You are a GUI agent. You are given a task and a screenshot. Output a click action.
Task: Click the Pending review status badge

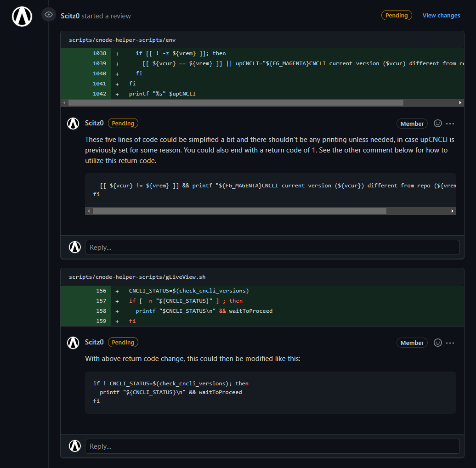(x=396, y=15)
